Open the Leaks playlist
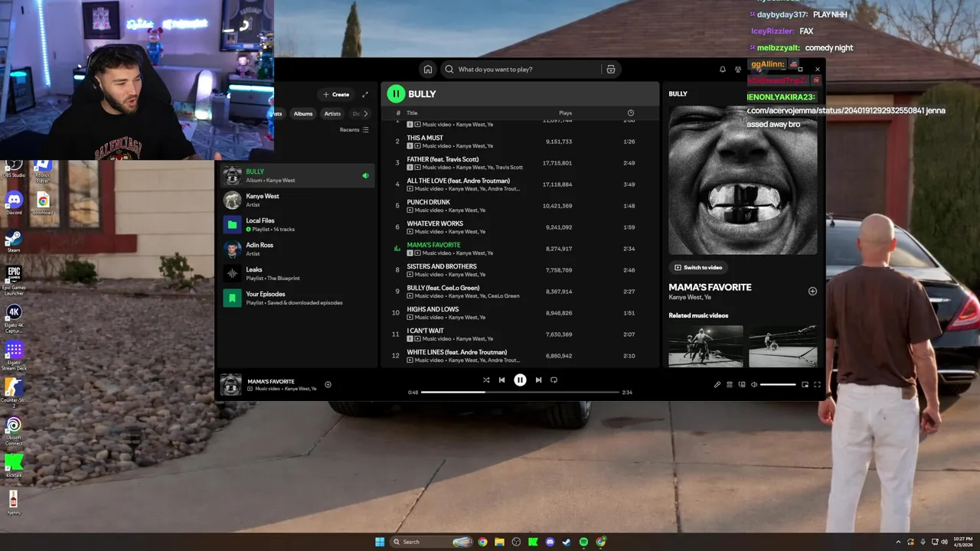The height and width of the screenshot is (551, 980). pyautogui.click(x=296, y=273)
